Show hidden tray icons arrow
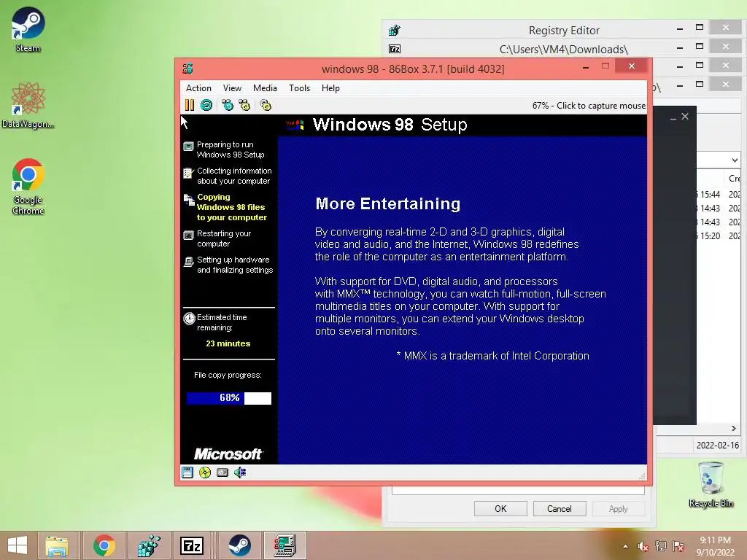This screenshot has width=747, height=560. pos(625,546)
